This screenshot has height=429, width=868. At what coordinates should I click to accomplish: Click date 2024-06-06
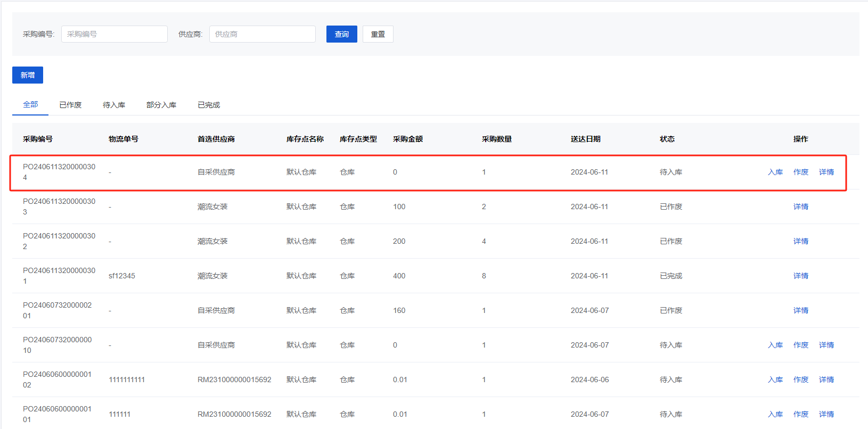tap(590, 379)
